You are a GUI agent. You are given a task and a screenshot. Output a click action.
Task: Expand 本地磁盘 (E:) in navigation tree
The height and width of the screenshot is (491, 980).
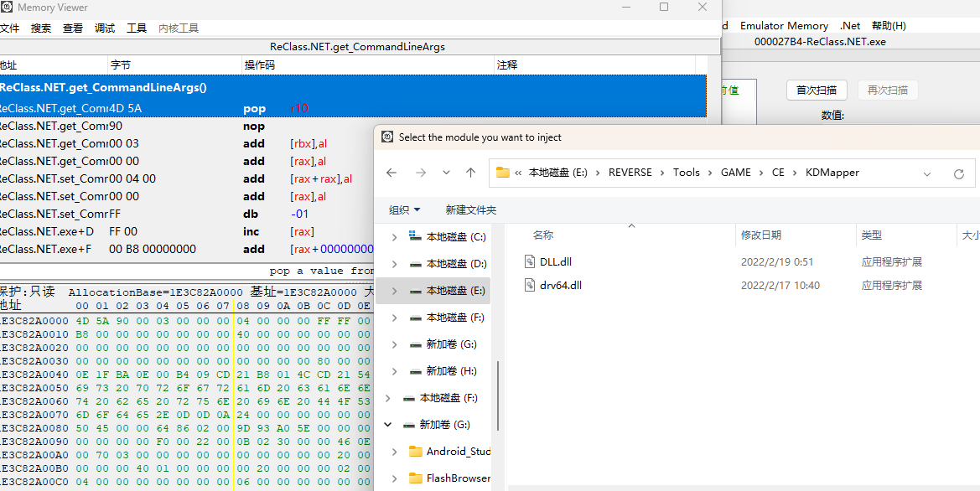coord(394,291)
